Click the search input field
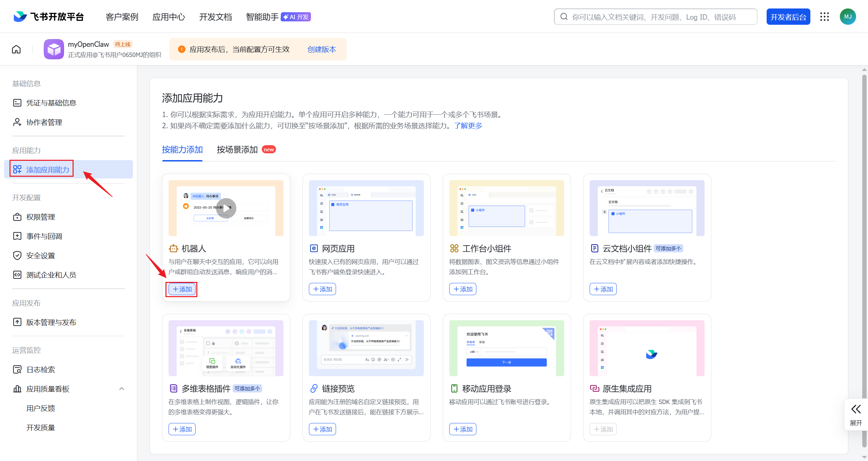868x461 pixels. click(x=656, y=17)
